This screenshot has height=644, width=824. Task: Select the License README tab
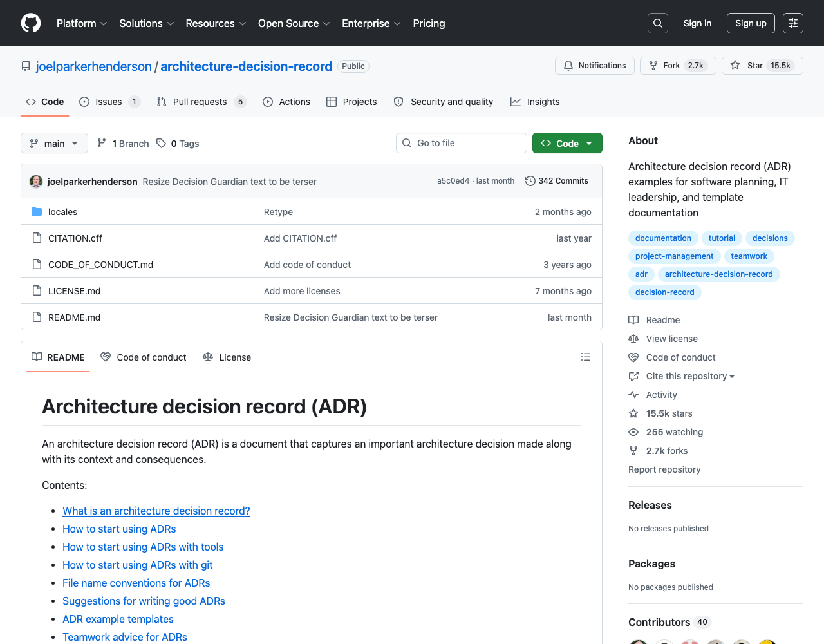pos(227,357)
